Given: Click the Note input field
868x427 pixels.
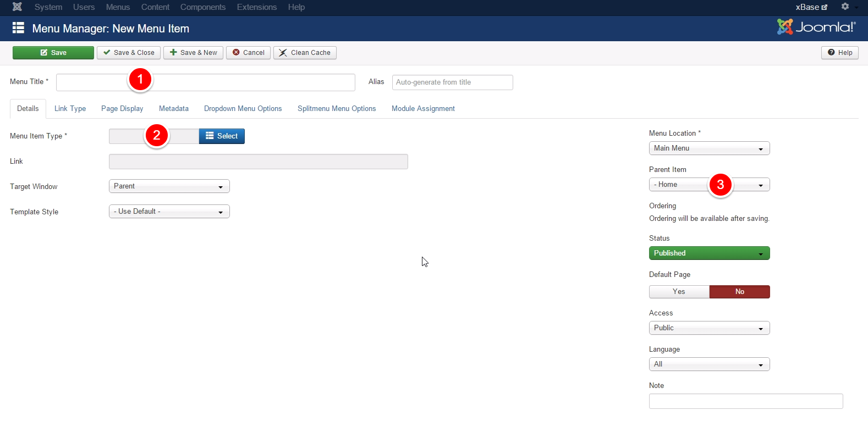Looking at the screenshot, I should pyautogui.click(x=746, y=401).
